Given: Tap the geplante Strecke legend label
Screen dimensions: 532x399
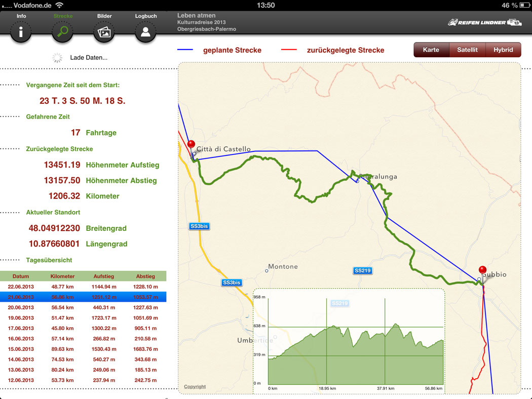Looking at the screenshot, I should [x=233, y=50].
